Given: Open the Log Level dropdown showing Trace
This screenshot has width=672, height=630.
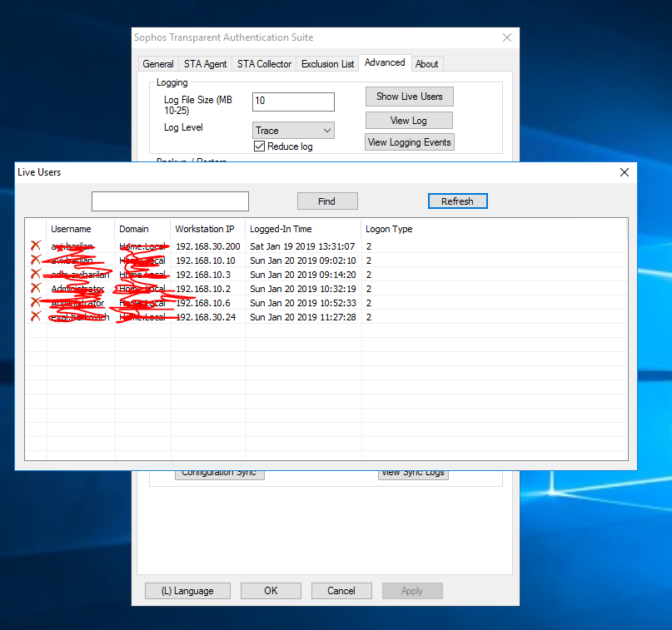Looking at the screenshot, I should 293,131.
